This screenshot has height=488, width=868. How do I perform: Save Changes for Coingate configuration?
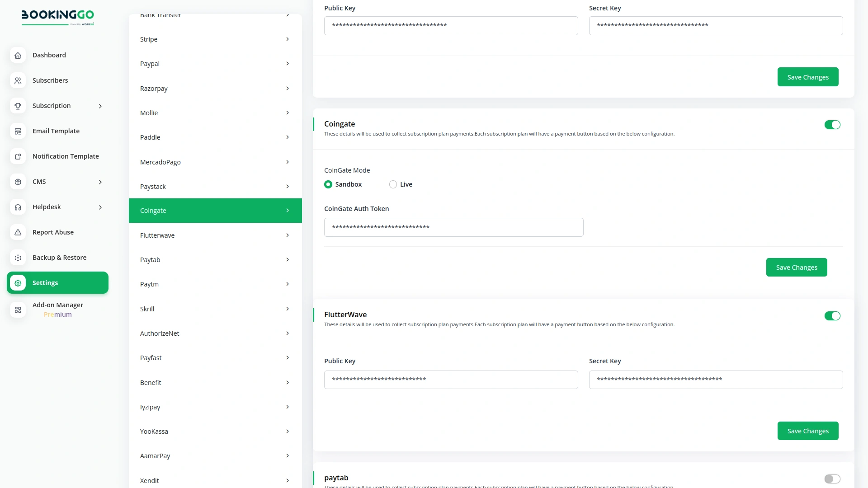(x=797, y=267)
